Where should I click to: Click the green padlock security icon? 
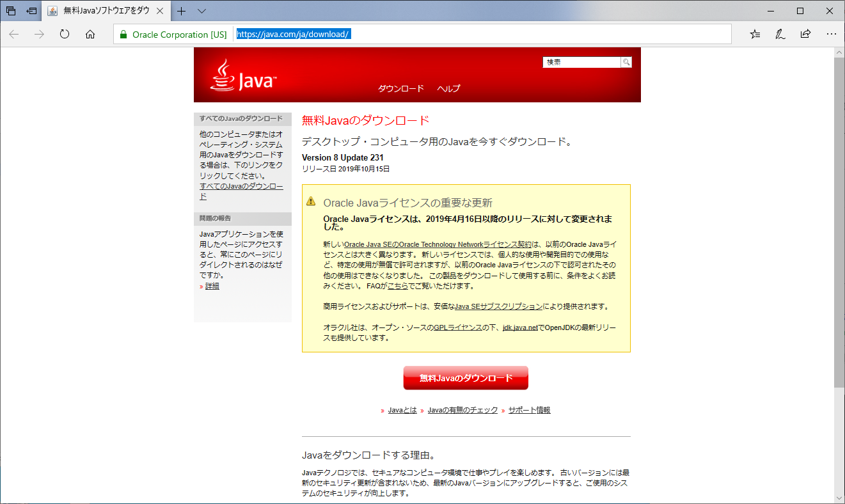pyautogui.click(x=123, y=35)
